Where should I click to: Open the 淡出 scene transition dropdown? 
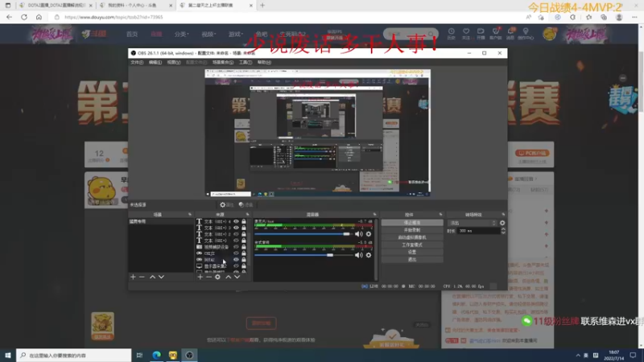(x=473, y=223)
